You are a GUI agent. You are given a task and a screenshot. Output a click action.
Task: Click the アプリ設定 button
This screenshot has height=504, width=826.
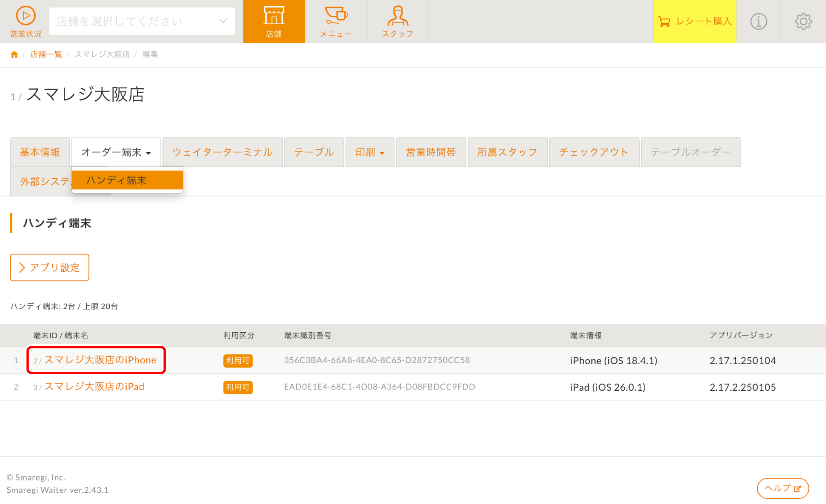pos(50,267)
